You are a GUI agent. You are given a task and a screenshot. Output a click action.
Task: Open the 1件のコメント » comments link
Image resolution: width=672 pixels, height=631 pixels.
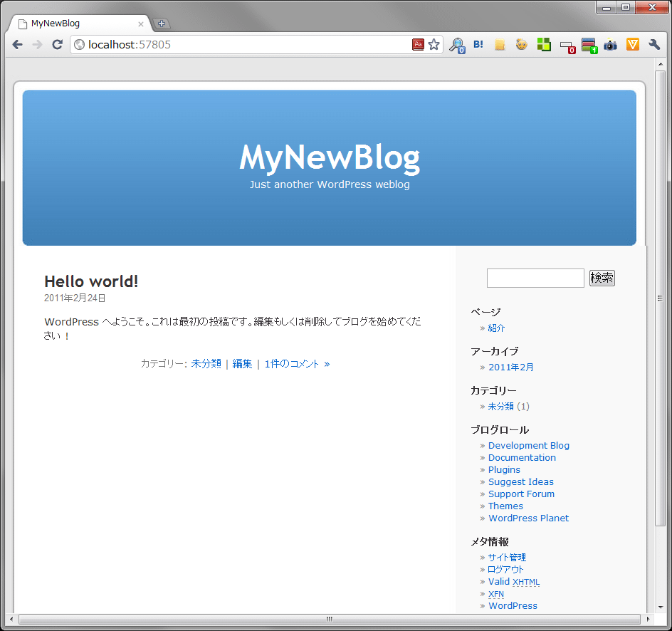(x=297, y=364)
